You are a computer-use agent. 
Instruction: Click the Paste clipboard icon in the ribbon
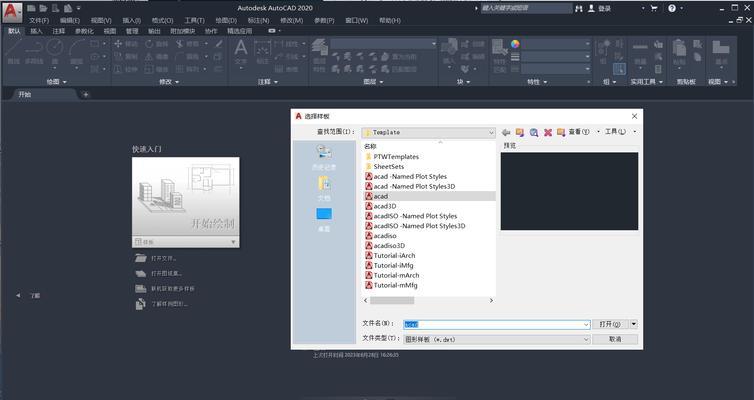[679, 48]
